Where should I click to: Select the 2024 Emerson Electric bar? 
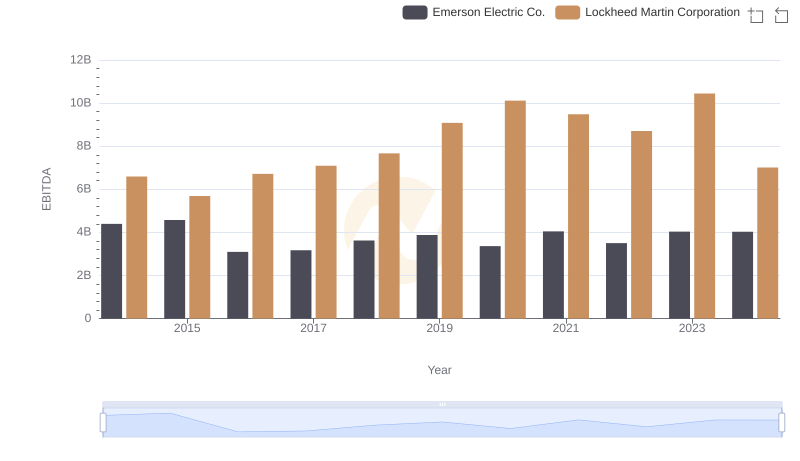pos(742,275)
